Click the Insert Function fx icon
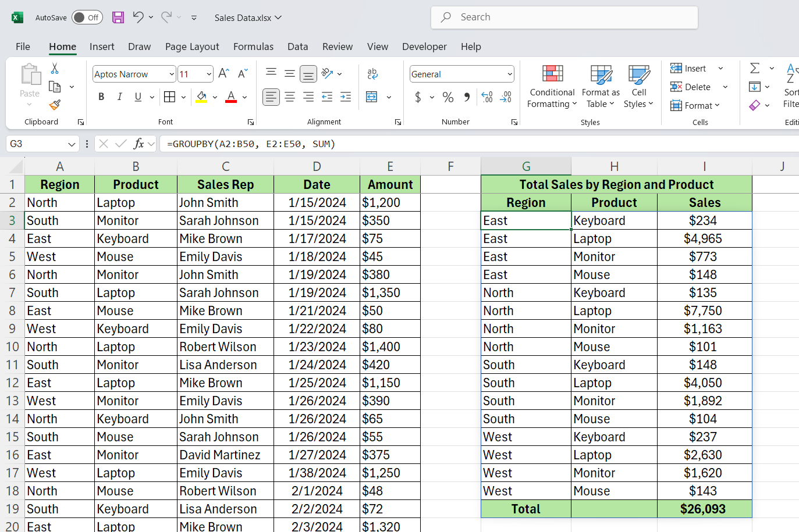This screenshot has height=532, width=799. pos(139,144)
